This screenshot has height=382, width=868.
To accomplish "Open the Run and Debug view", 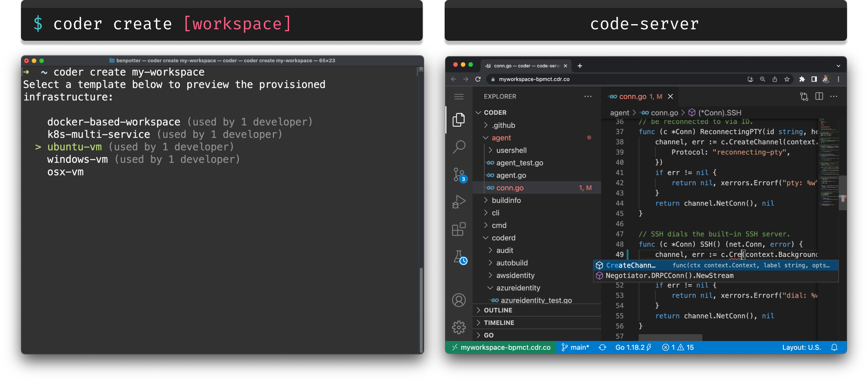I will [x=459, y=202].
